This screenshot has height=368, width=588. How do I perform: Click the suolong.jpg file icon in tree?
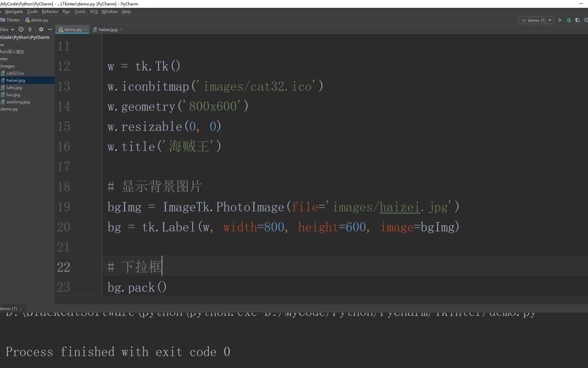(3, 102)
